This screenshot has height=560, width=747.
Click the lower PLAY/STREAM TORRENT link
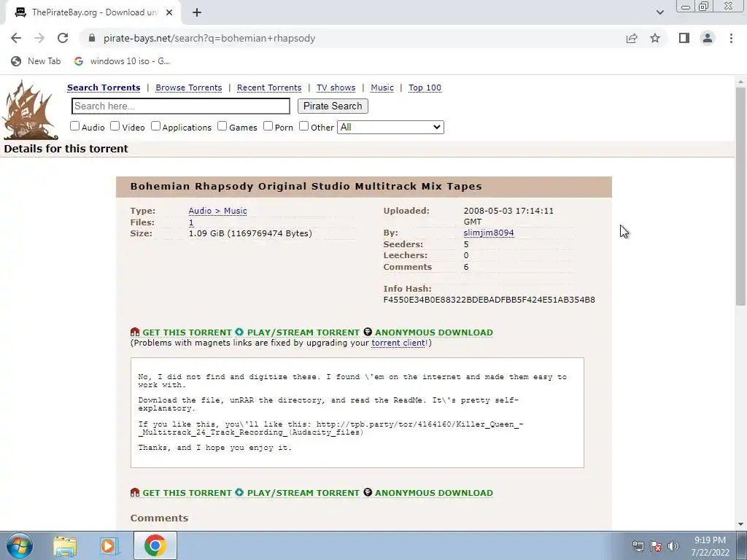303,493
